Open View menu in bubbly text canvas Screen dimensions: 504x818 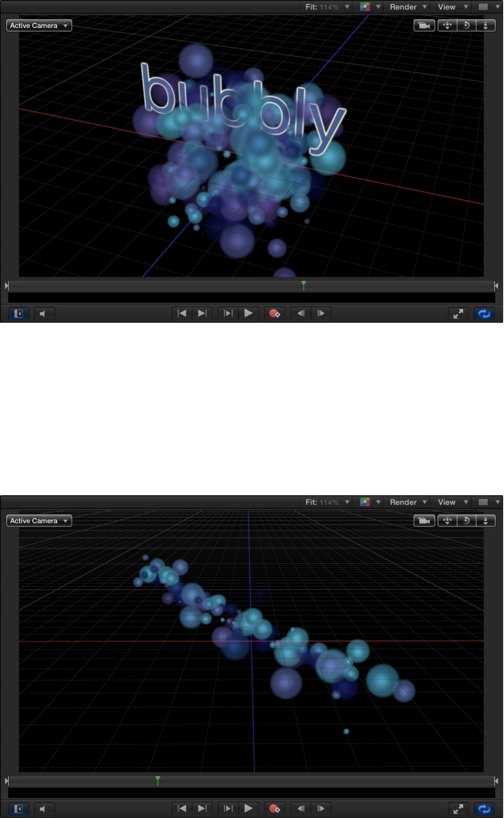[x=453, y=7]
